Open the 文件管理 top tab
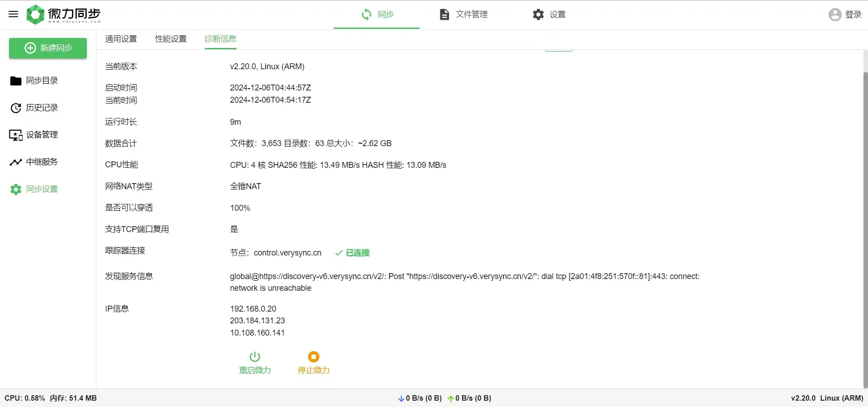This screenshot has width=868, height=407. click(463, 14)
